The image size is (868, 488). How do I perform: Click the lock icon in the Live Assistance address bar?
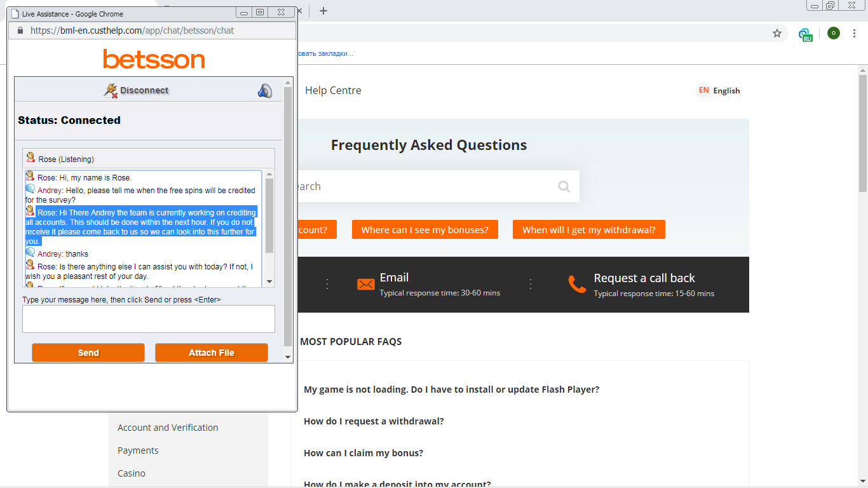(x=20, y=30)
